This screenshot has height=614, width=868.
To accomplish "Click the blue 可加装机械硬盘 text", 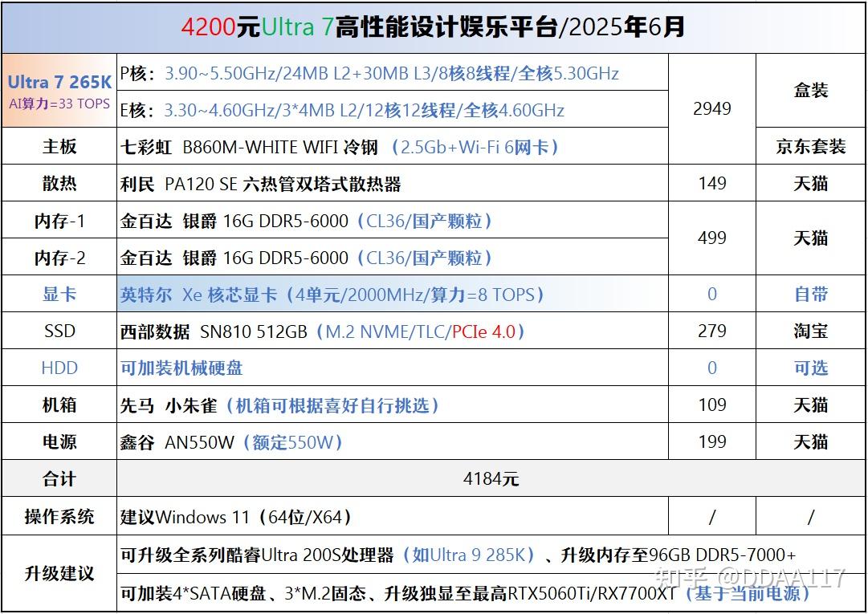I will click(181, 368).
